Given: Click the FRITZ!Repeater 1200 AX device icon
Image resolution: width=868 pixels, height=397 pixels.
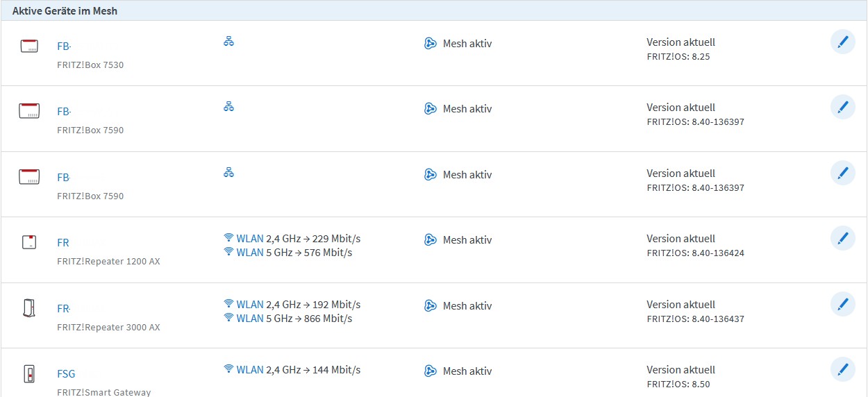Looking at the screenshot, I should 29,242.
